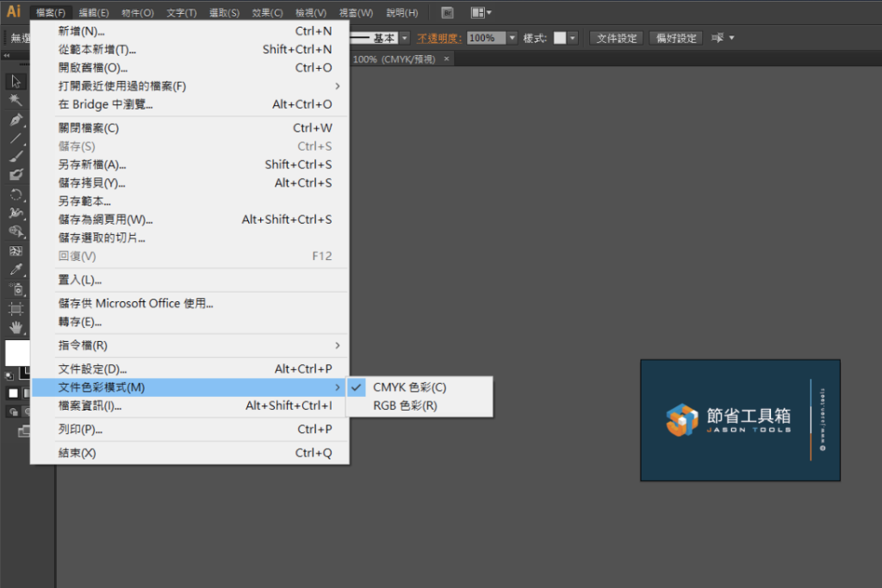Click the opacity 100% input field
This screenshot has height=588, width=882.
click(x=486, y=38)
